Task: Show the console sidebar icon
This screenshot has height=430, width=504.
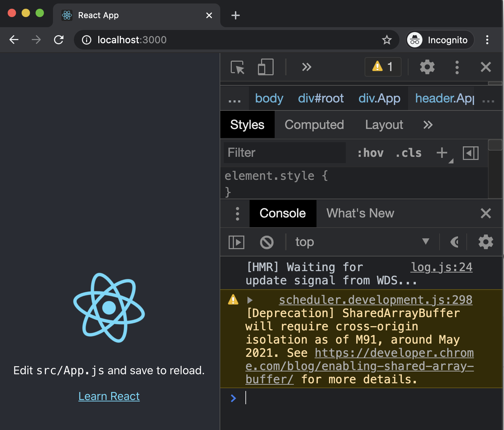Action: click(236, 242)
